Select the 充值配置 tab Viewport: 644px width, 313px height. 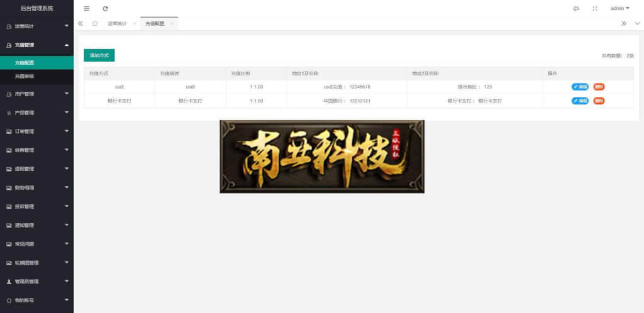click(155, 24)
